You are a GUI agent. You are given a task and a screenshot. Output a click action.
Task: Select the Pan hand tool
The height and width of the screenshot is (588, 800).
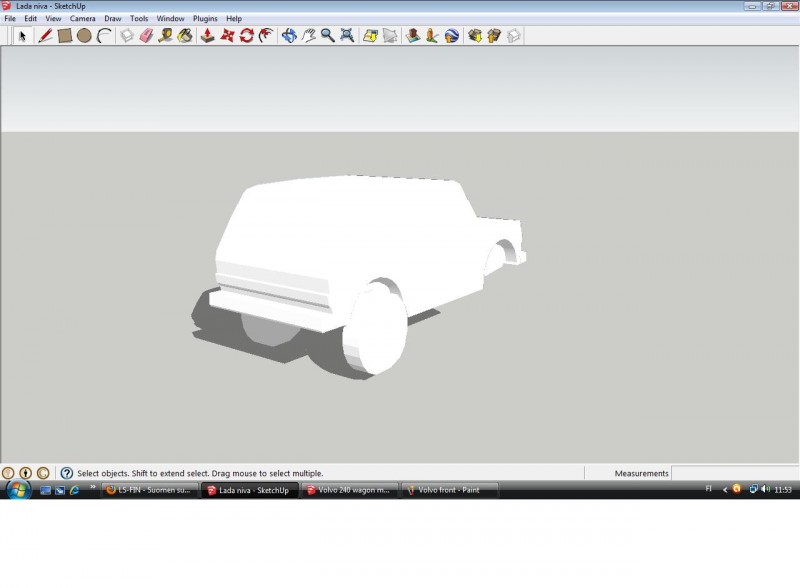pos(308,36)
